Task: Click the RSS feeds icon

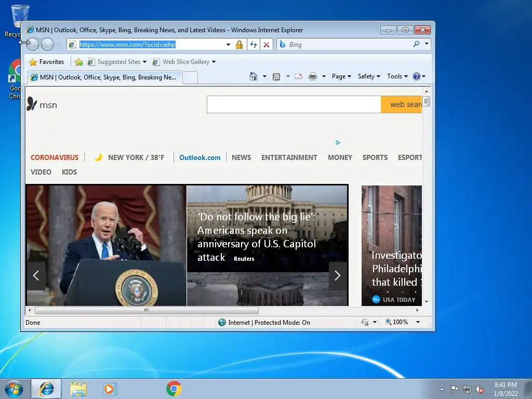Action: 276,77
